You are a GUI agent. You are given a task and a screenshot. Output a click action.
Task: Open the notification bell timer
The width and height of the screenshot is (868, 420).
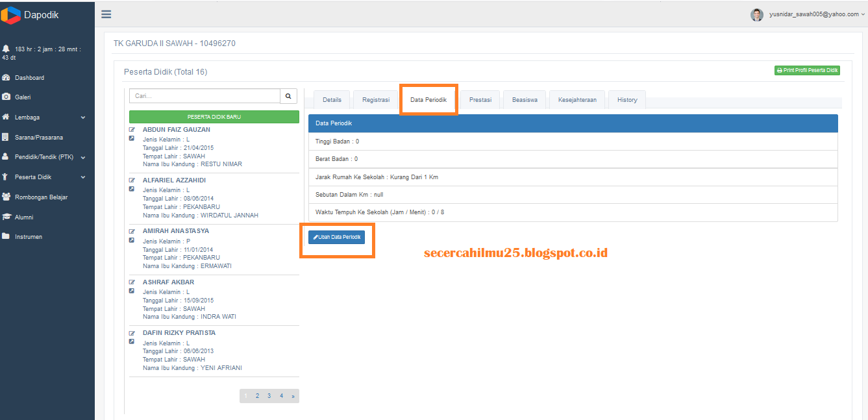(x=6, y=49)
